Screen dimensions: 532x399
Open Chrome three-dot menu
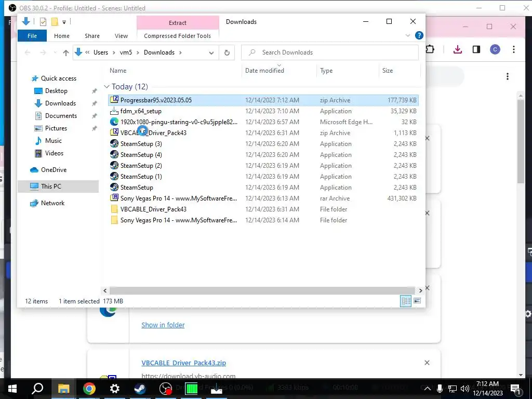point(514,49)
